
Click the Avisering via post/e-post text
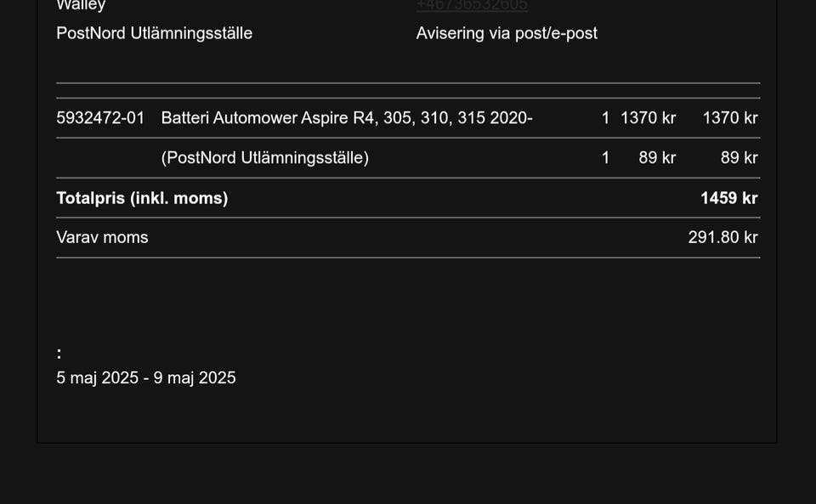pos(507,33)
